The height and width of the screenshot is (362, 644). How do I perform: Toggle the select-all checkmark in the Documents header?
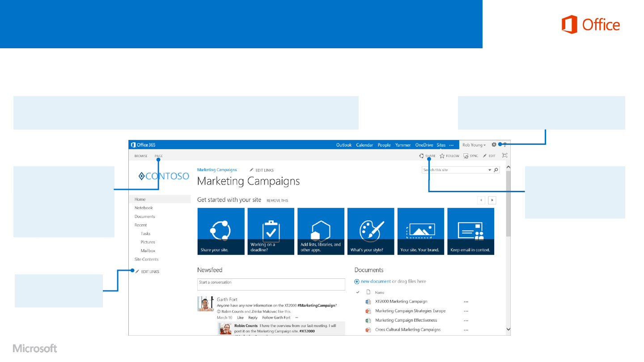[x=358, y=292]
